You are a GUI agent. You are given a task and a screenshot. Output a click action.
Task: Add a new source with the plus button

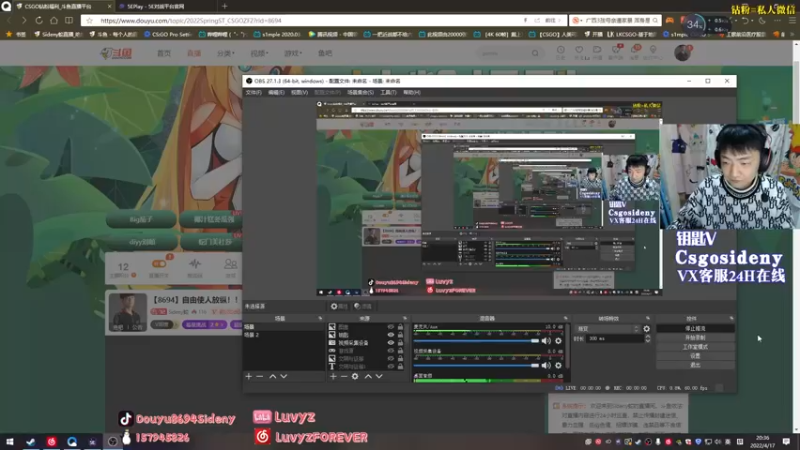[333, 377]
